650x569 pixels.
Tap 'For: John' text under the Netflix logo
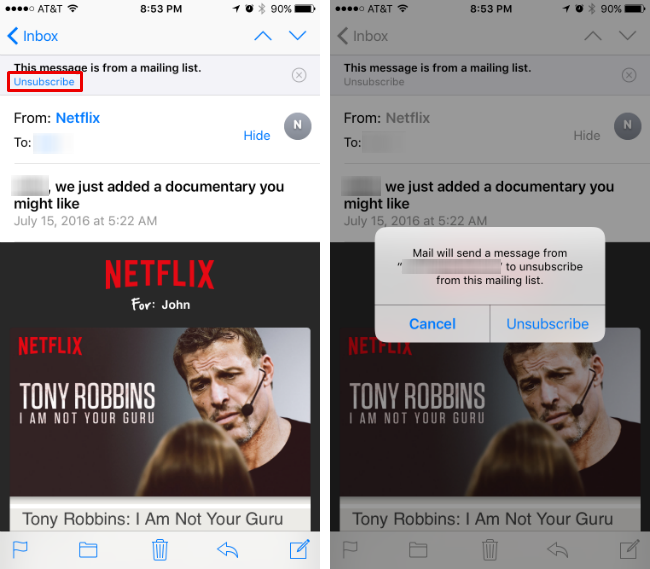[x=160, y=305]
